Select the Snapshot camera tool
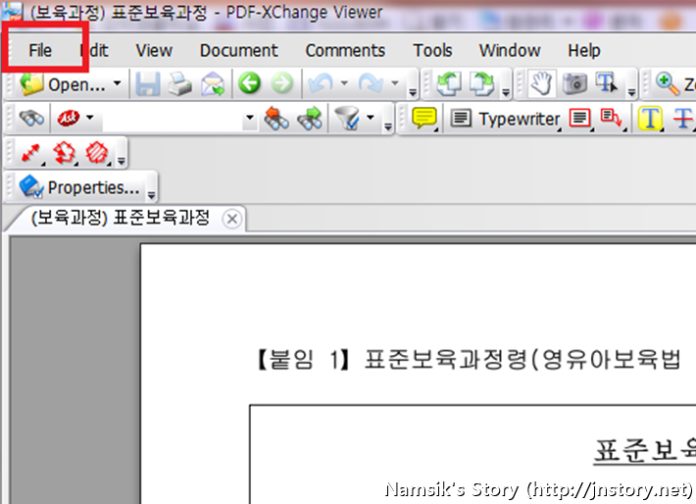Screen dimensions: 696x504 pyautogui.click(x=574, y=85)
